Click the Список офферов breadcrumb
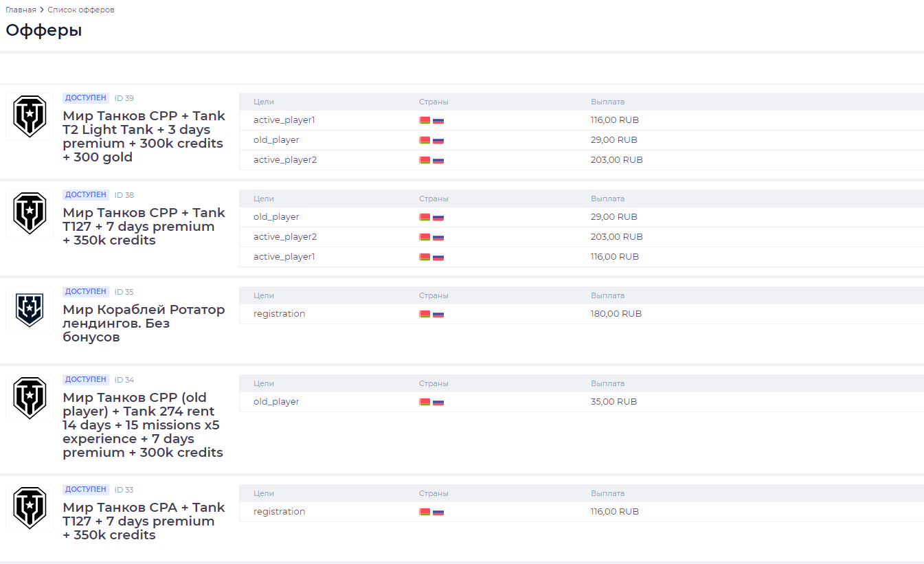 pyautogui.click(x=81, y=10)
